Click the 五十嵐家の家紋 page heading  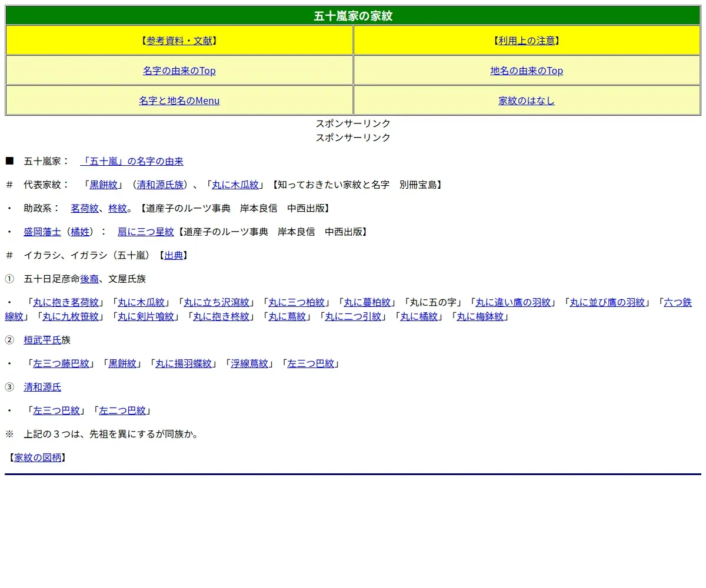point(353,16)
